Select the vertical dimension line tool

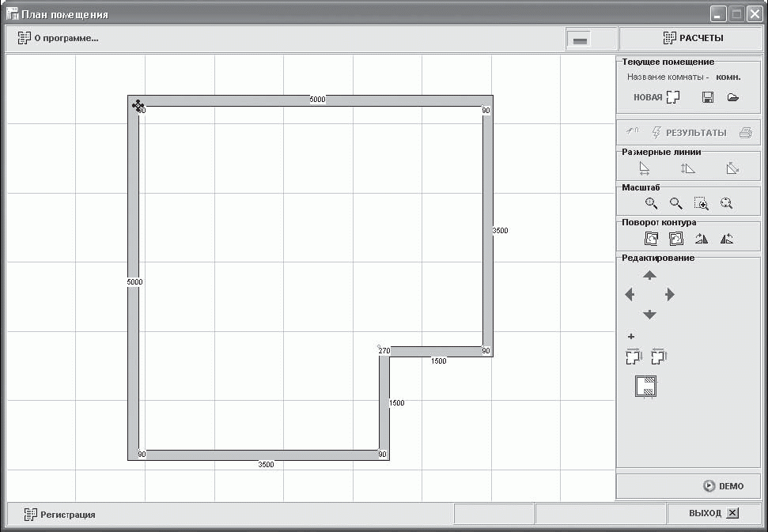coord(687,168)
